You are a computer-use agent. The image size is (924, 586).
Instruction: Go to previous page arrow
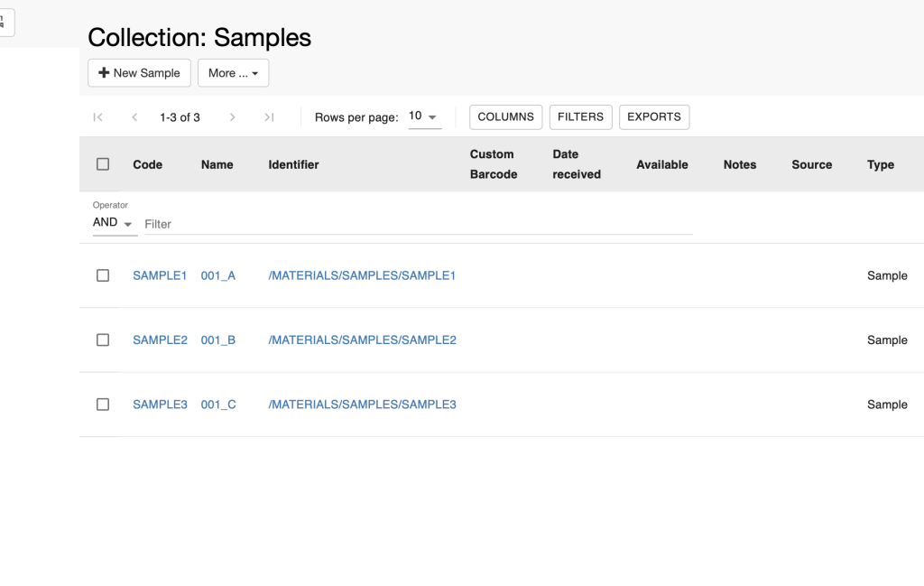[x=134, y=117]
